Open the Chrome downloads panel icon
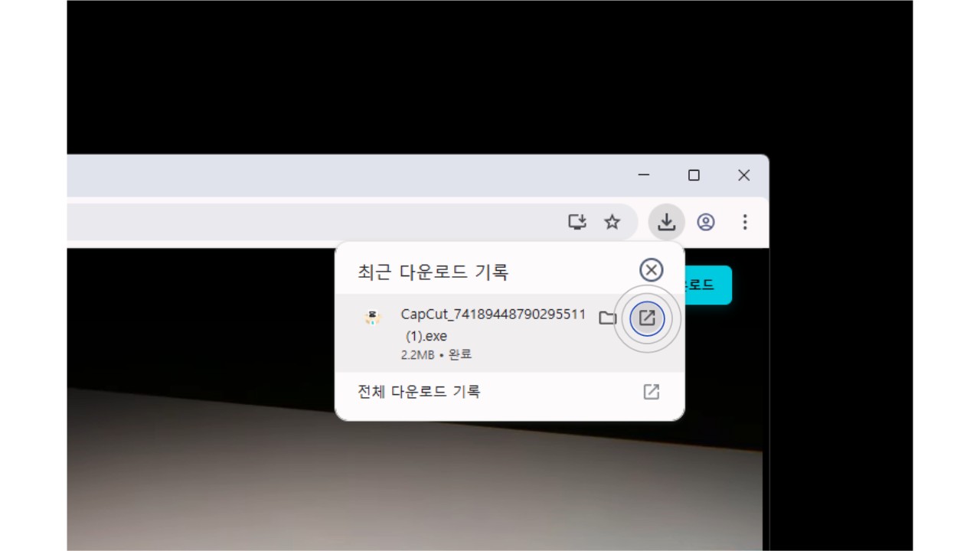980x551 pixels. pos(666,222)
